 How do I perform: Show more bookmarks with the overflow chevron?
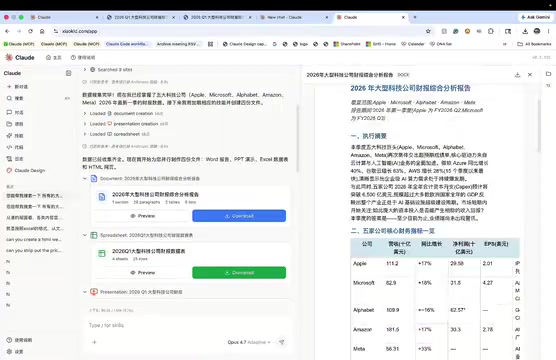[505, 44]
